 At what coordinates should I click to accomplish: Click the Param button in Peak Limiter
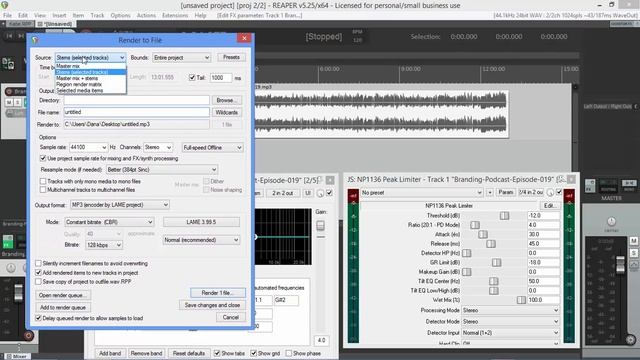[x=506, y=192]
